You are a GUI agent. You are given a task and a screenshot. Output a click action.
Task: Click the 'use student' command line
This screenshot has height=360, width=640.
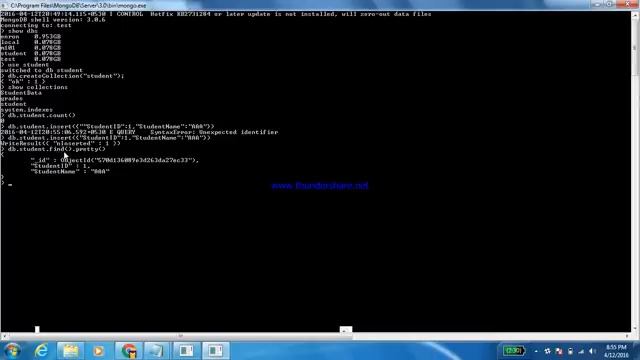25,65
